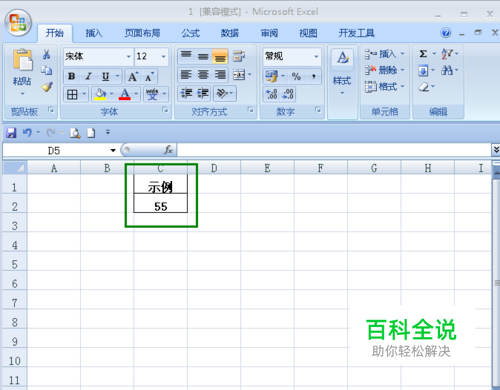Toggle wrap text
Image resolution: width=500 pixels, height=390 pixels.
[x=239, y=56]
